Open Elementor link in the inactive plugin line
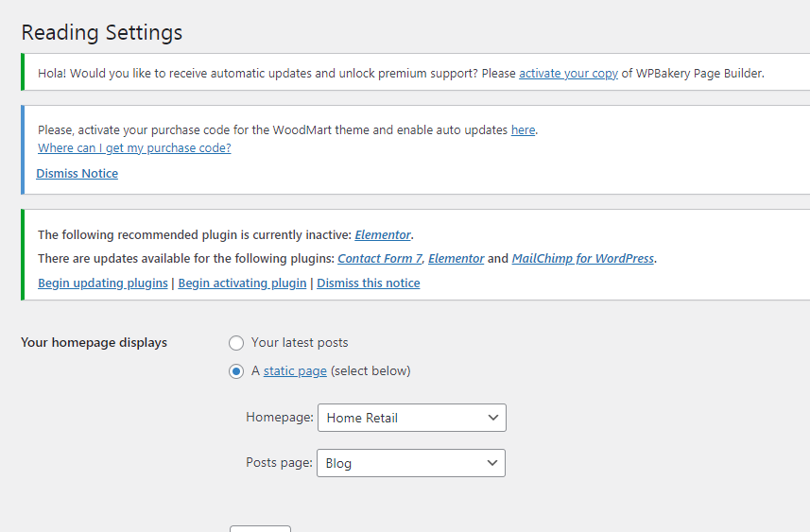 (x=383, y=234)
